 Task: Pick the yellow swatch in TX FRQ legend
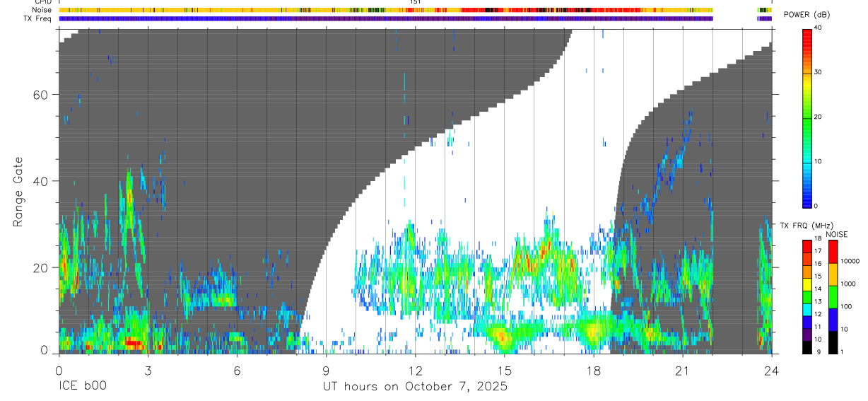[x=807, y=284]
